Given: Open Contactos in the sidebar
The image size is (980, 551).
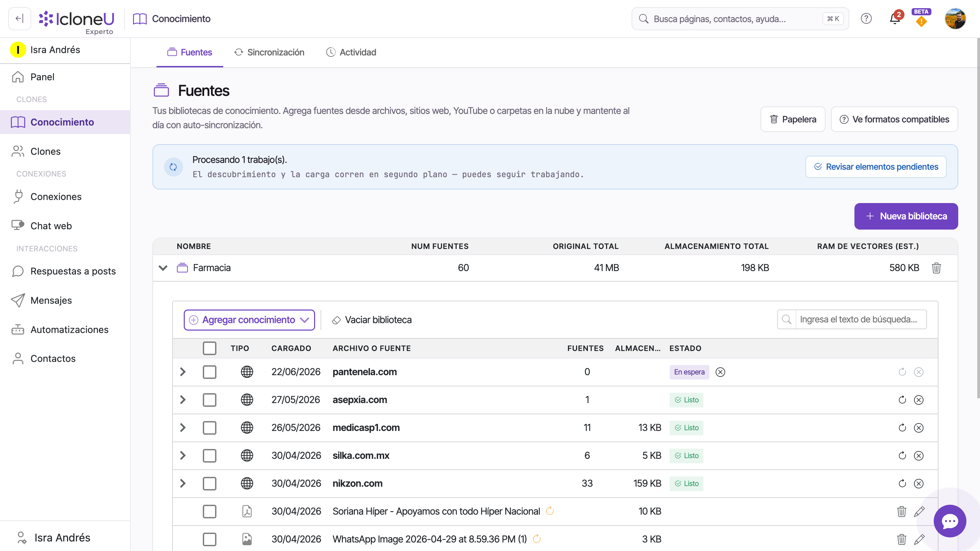Looking at the screenshot, I should tap(65, 358).
